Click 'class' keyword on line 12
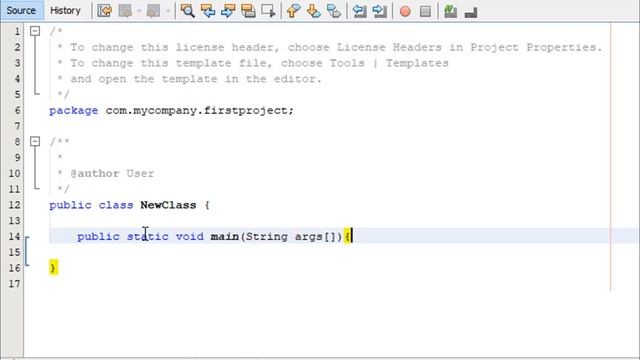 [x=116, y=205]
